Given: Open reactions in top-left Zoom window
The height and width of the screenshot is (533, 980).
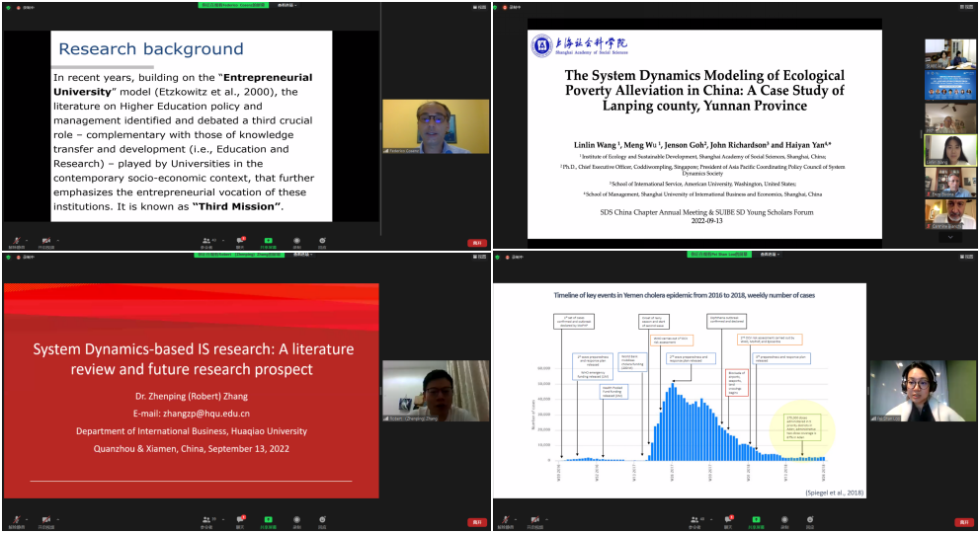Looking at the screenshot, I should coord(323,240).
